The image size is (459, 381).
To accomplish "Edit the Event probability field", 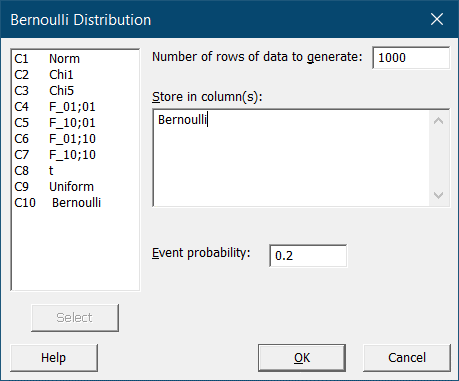I will point(308,256).
